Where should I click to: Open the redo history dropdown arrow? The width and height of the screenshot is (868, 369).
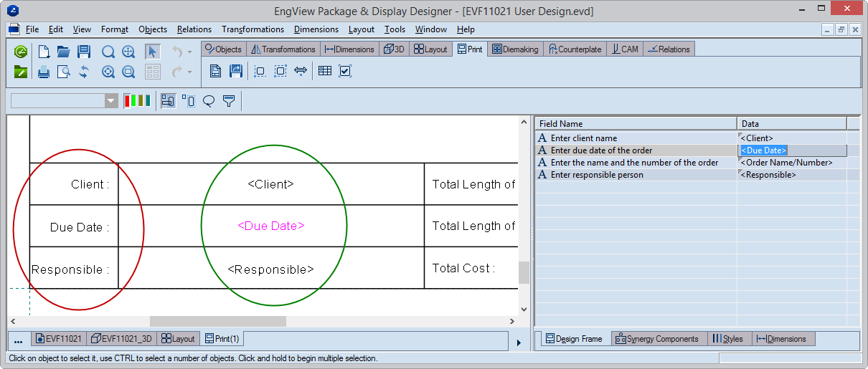coord(189,72)
